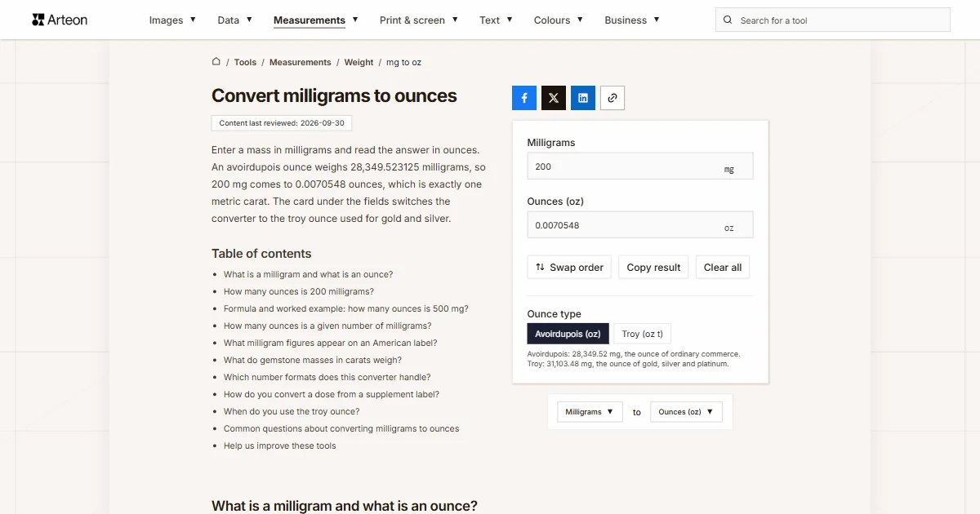Jump to 'What is a milligram and what is an ounce?'
This screenshot has width=980, height=514.
[308, 275]
